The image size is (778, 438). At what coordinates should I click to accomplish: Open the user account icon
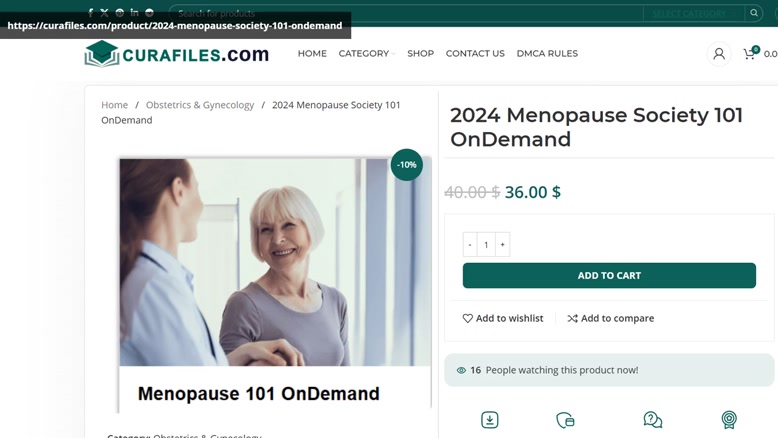(718, 54)
